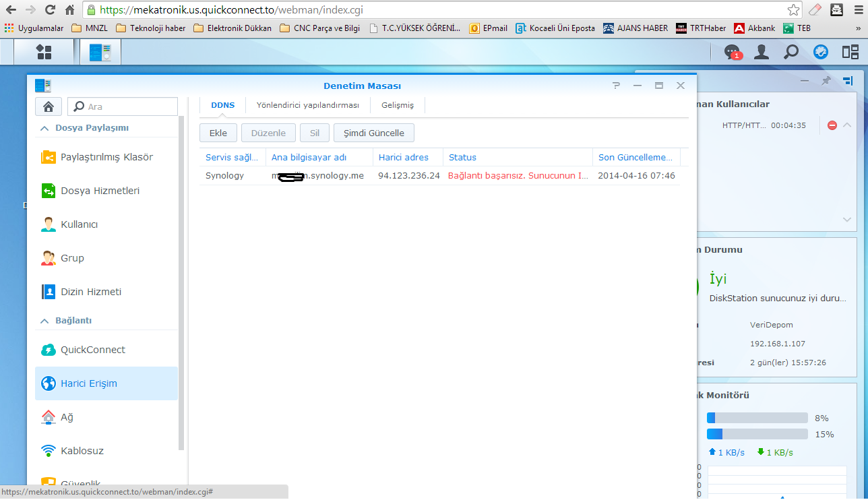Open Dosya Hizmetleri section
The width and height of the screenshot is (868, 500).
tap(100, 191)
